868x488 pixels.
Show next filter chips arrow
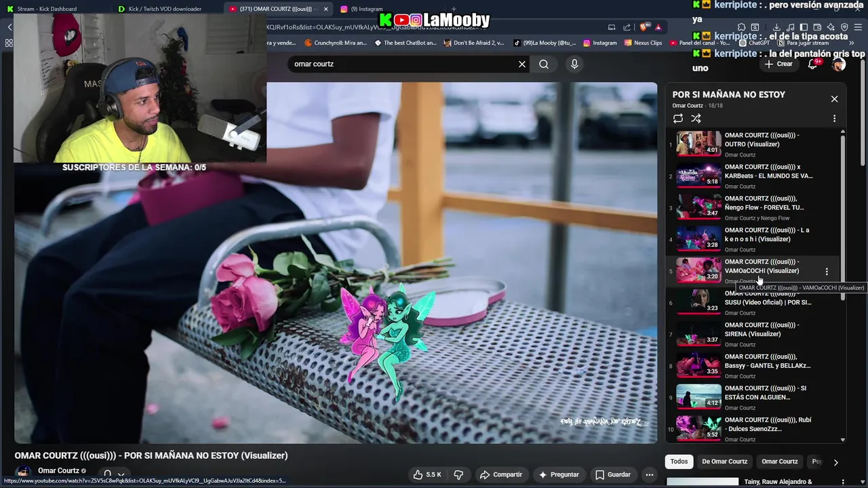835,462
